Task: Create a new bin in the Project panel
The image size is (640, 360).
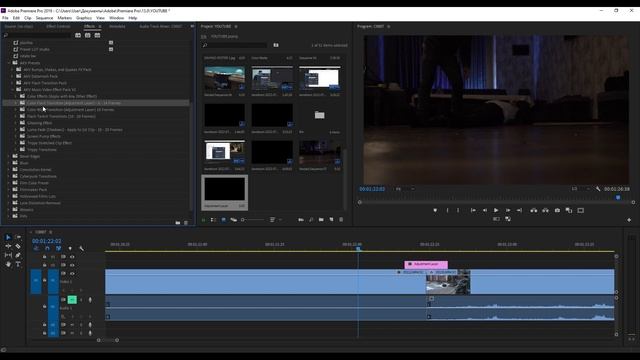Action: tap(321, 220)
